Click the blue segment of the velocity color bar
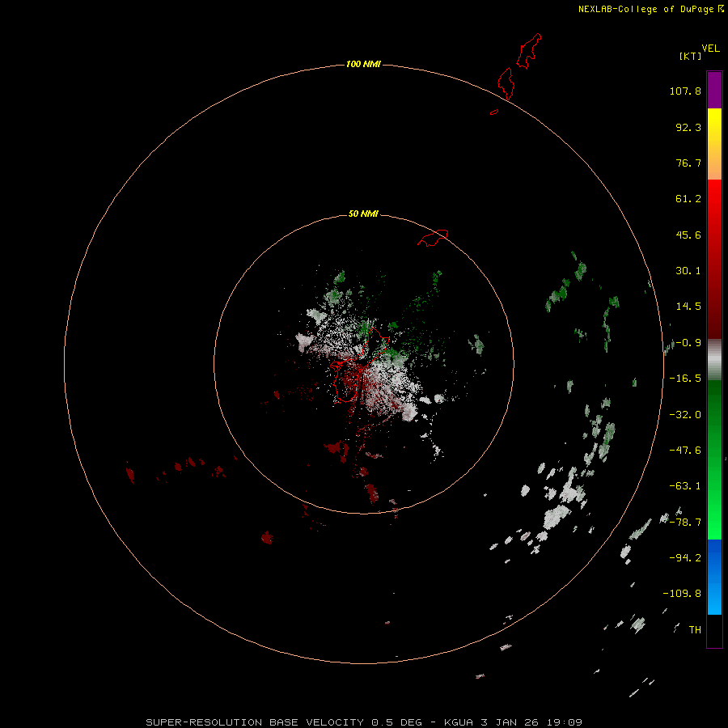Image resolution: width=728 pixels, height=728 pixels. click(714, 577)
